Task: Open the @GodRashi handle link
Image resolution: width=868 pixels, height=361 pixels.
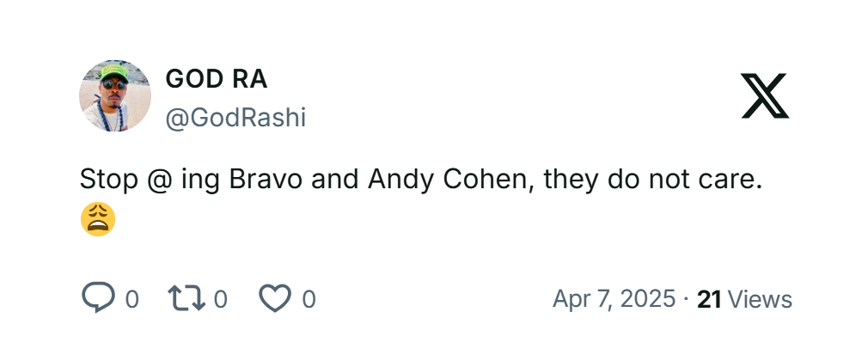Action: click(x=235, y=118)
